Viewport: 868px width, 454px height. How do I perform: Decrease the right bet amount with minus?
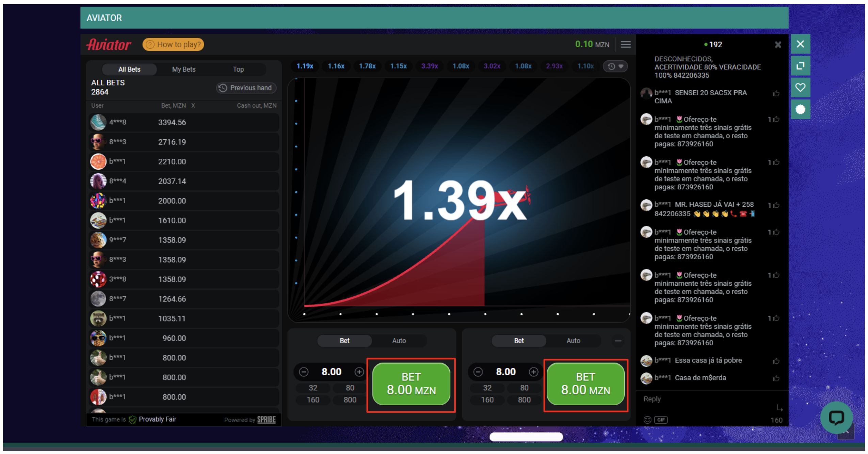(x=478, y=372)
